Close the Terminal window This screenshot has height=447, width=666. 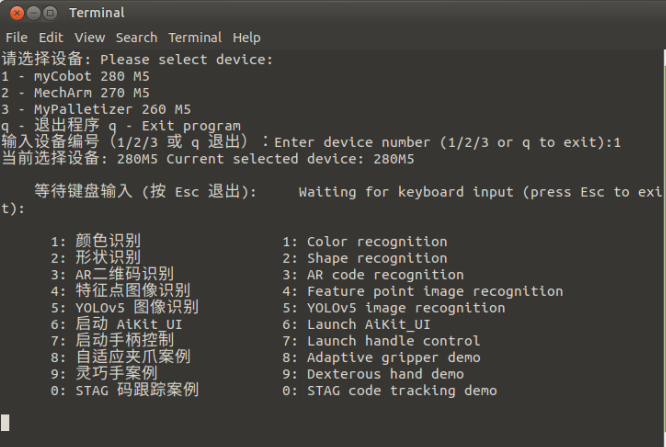click(x=13, y=13)
